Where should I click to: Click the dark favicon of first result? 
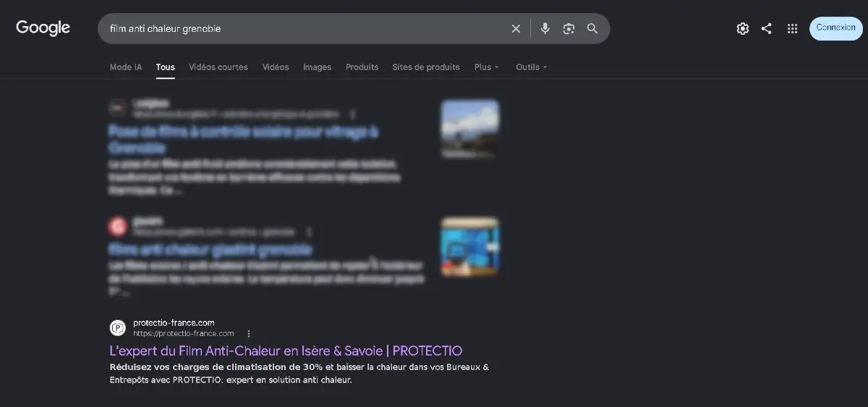point(118,109)
